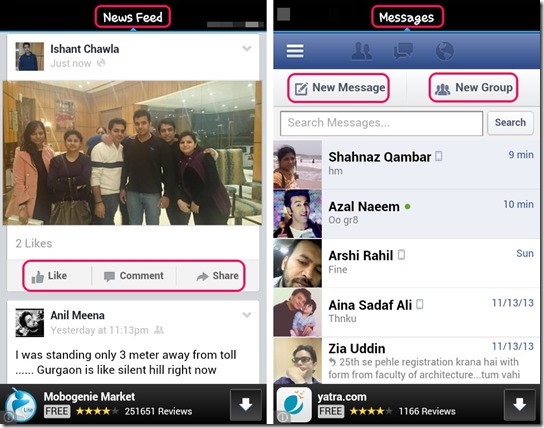Open the conversation with Shahnaz Qambar
544x428 pixels.
[407, 165]
